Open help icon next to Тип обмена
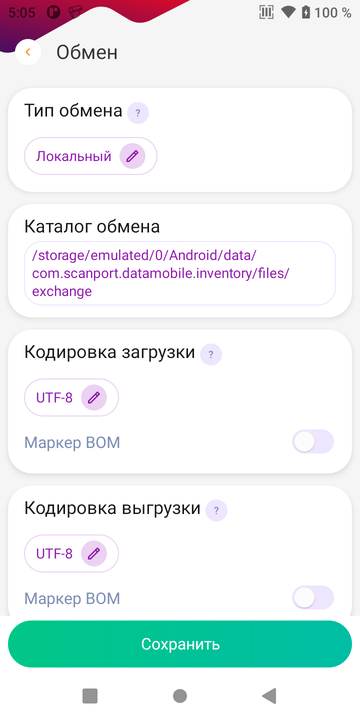Screen dimensions: 360x720 (138, 113)
